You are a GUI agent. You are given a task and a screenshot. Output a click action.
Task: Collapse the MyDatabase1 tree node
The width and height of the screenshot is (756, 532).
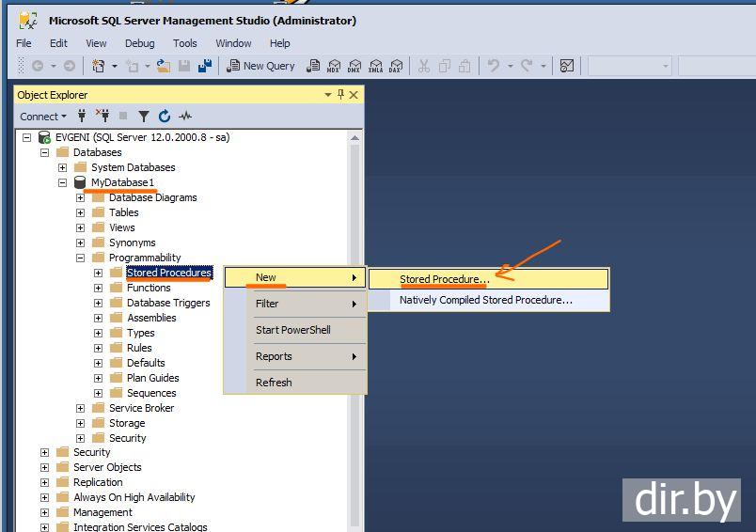click(x=63, y=182)
